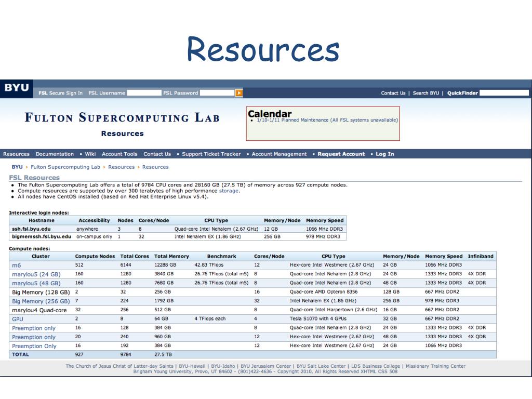Click Request Account in navigation bar
Screen dimensions: 532x399
tap(341, 154)
